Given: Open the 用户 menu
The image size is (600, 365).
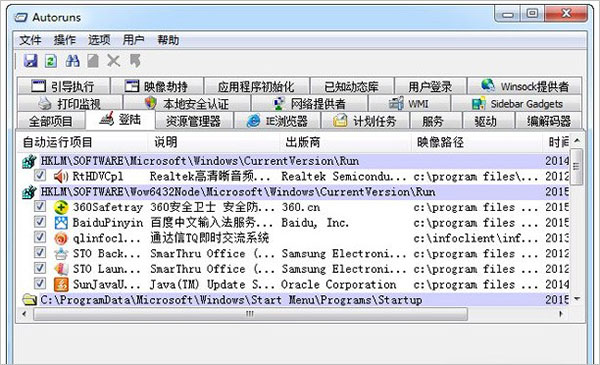Looking at the screenshot, I should coord(133,40).
